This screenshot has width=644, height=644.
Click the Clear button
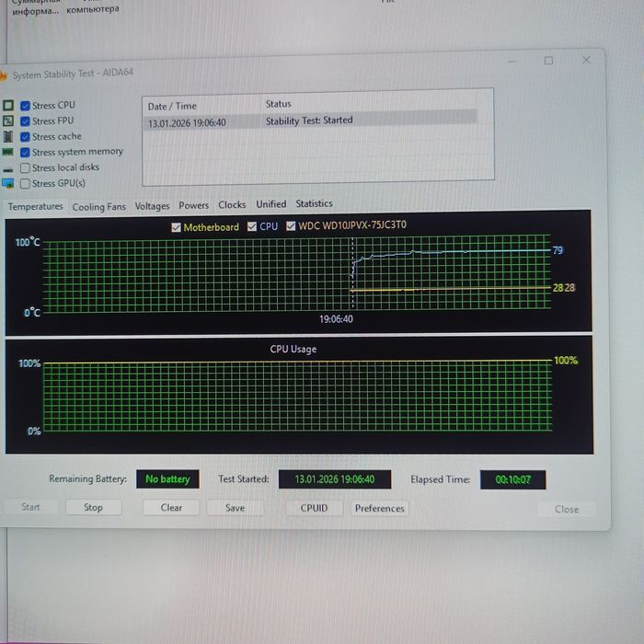coord(171,508)
